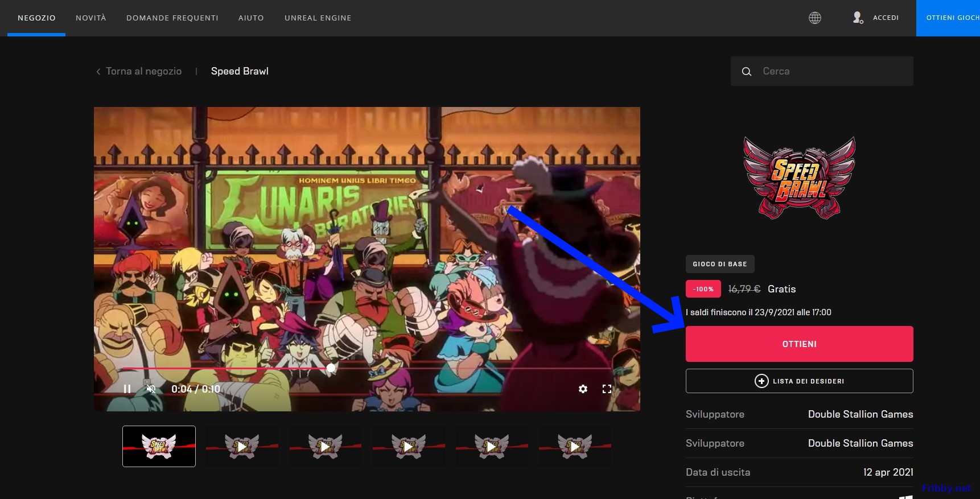The image size is (980, 499).
Task: Pause the Speed Brawl trailer video
Action: pos(127,389)
